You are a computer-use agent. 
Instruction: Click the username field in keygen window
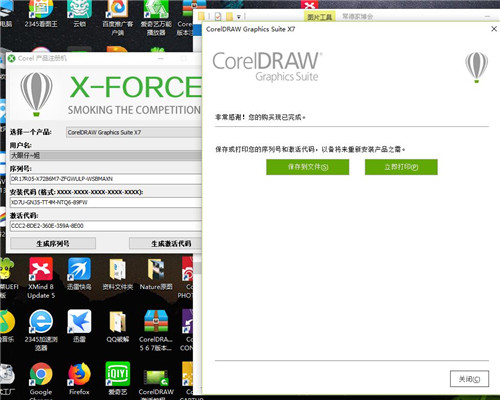point(106,155)
